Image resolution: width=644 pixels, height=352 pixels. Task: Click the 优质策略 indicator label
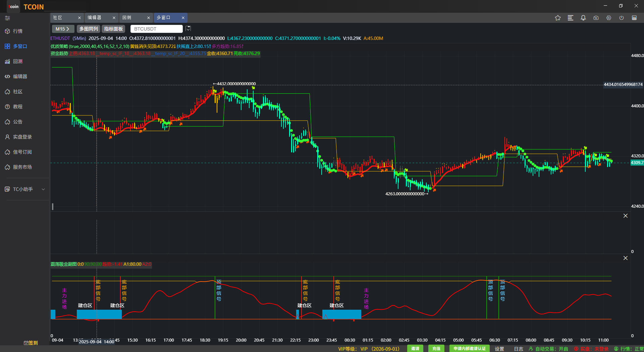point(59,46)
